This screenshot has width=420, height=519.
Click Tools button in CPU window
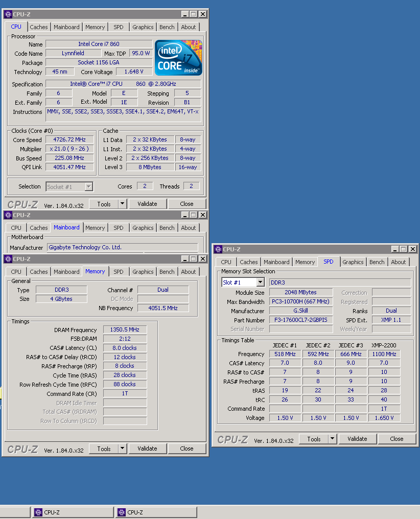(104, 204)
